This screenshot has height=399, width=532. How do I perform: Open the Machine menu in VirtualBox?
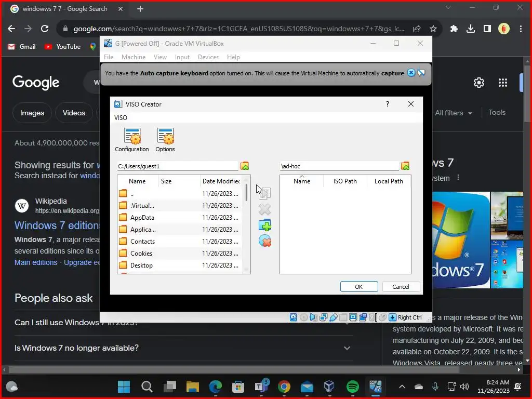pos(134,57)
